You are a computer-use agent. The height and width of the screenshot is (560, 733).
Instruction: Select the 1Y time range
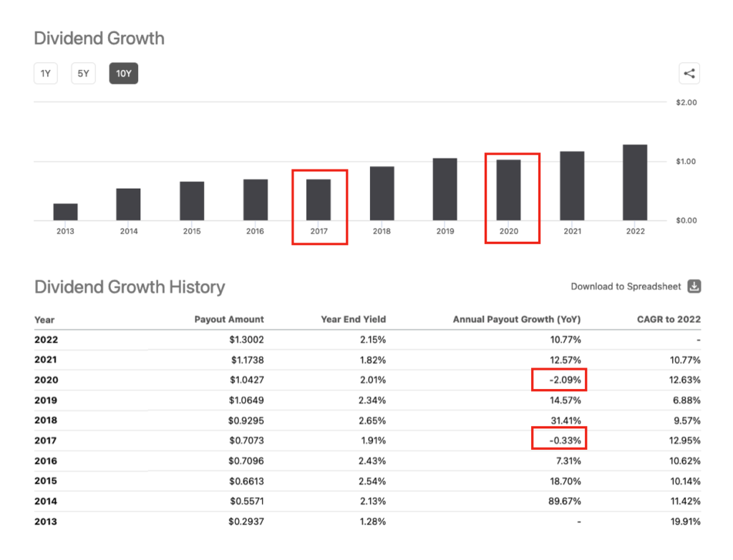[46, 74]
